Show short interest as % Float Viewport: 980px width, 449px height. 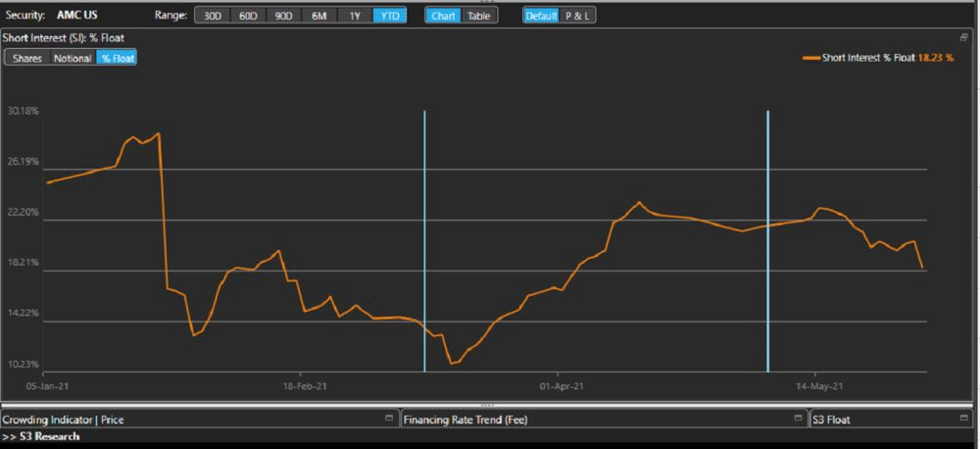click(117, 58)
